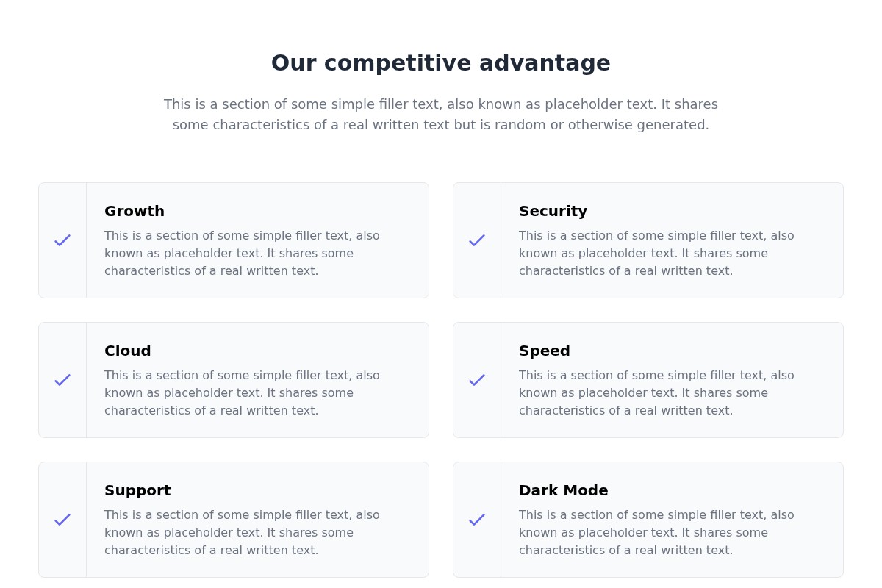Image resolution: width=882 pixels, height=588 pixels.
Task: Select the Speed heading
Action: (x=545, y=351)
